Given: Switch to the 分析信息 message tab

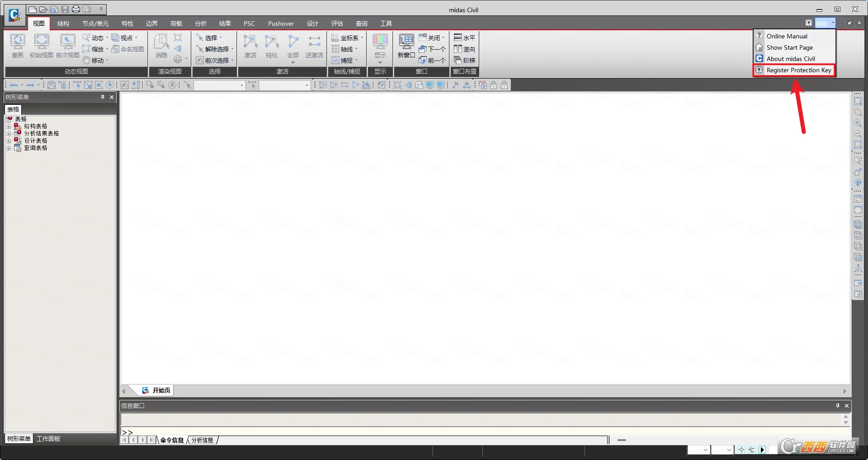Looking at the screenshot, I should tap(202, 440).
